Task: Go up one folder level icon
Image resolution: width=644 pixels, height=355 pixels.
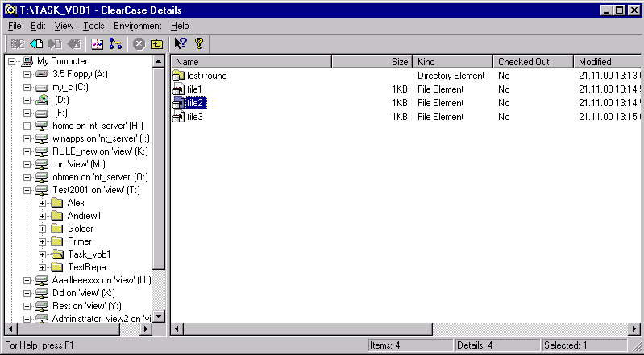Action: [156, 44]
